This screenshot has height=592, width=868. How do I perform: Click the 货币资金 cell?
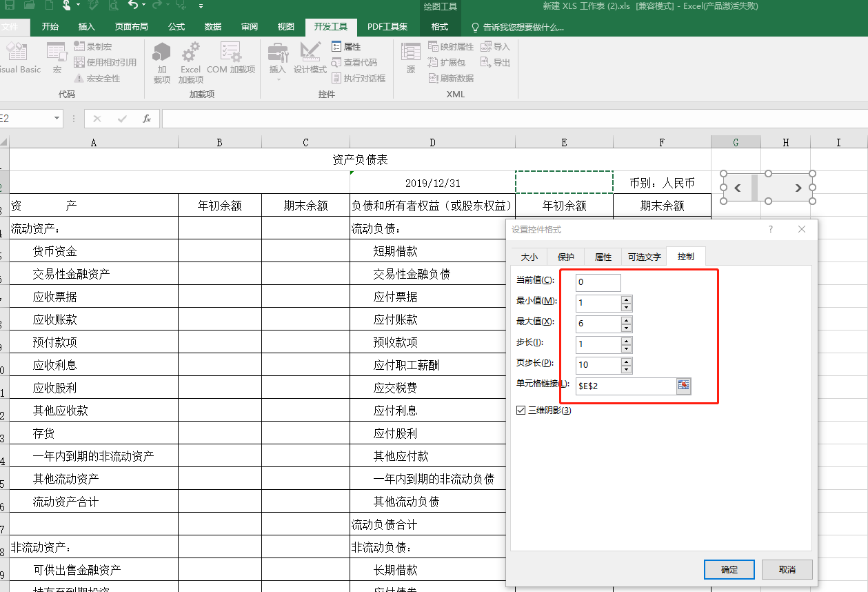click(94, 251)
